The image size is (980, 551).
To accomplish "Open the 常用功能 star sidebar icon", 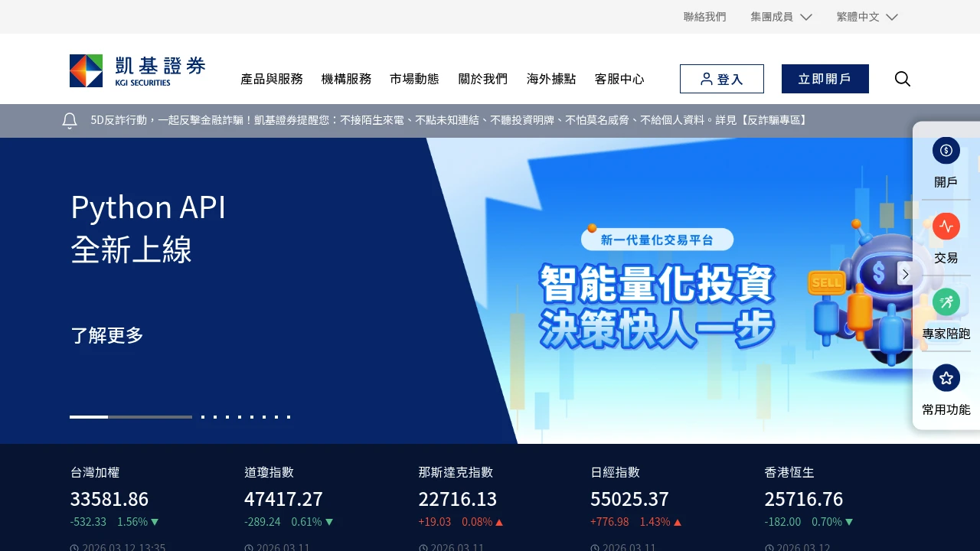I will 946,378.
